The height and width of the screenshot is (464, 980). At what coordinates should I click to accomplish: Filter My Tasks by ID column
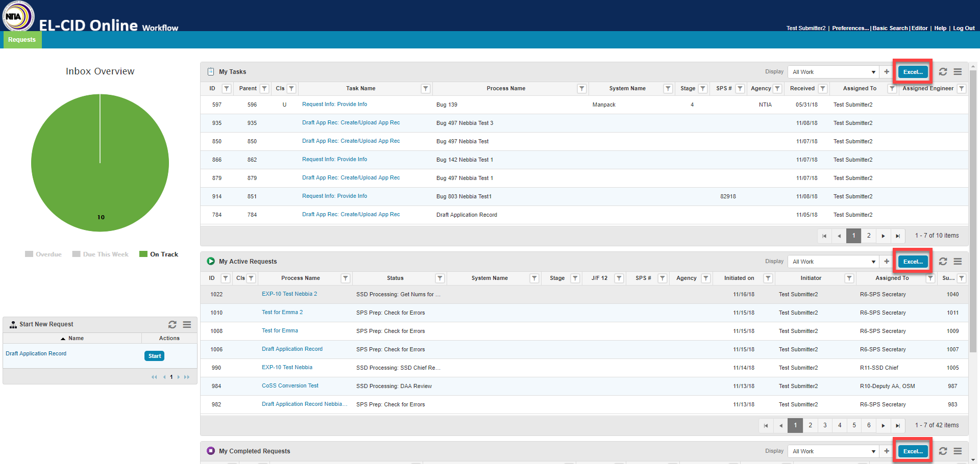click(x=227, y=89)
